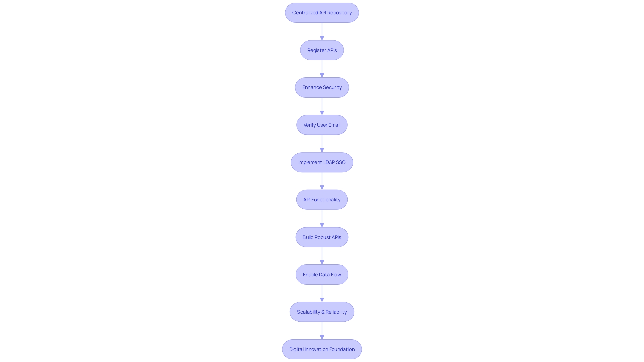644x362 pixels.
Task: Click the Centralized API Repository node
Action: point(322,12)
